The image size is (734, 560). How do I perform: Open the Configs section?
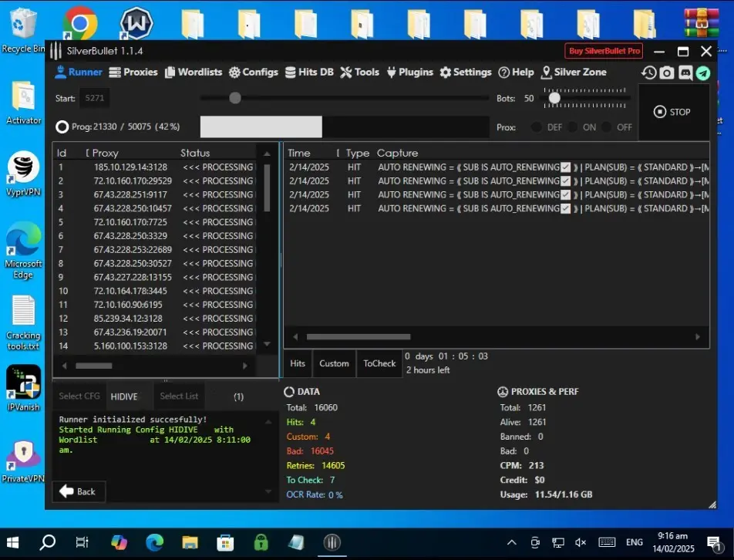[x=253, y=72]
